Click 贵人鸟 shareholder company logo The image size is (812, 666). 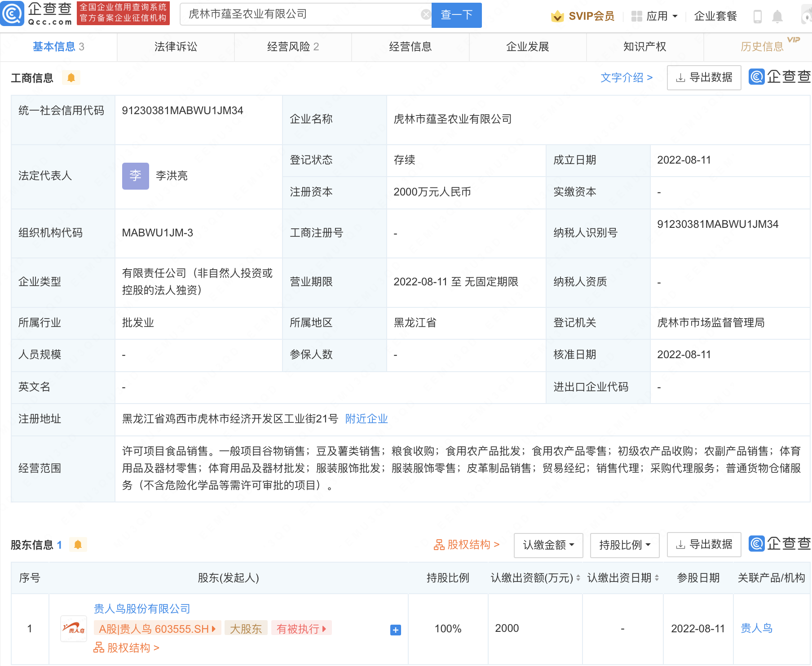point(74,628)
